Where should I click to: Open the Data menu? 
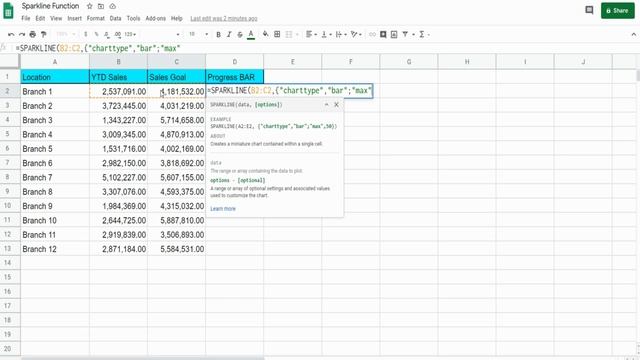[x=115, y=18]
